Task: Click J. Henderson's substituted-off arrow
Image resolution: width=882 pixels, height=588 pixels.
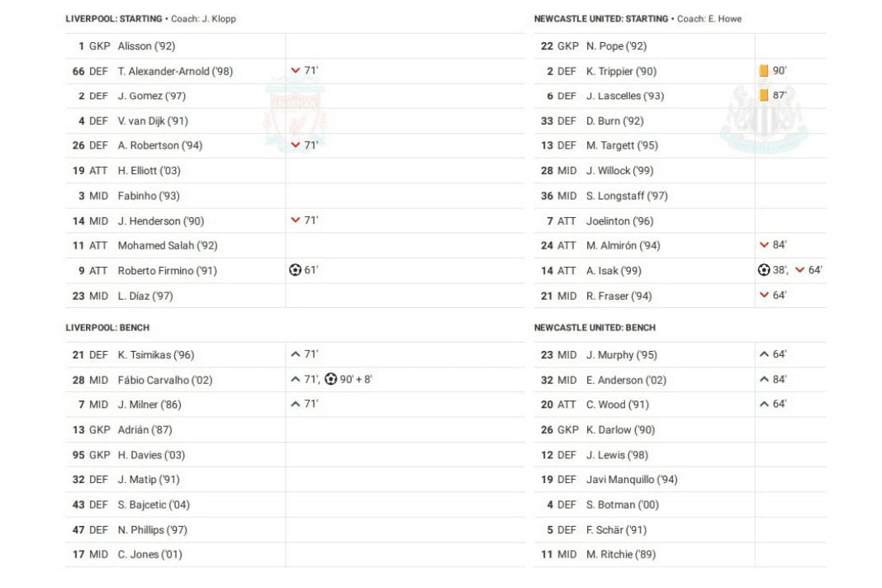Action: coord(296,220)
